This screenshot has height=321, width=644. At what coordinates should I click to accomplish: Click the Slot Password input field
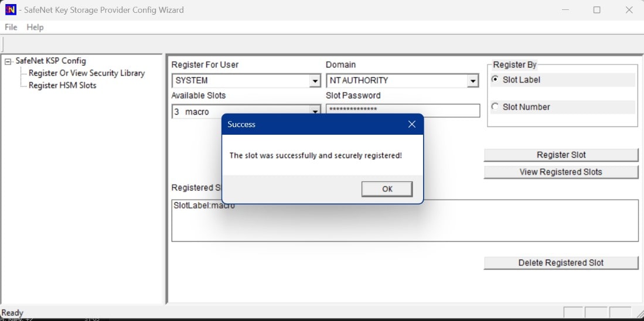[402, 110]
